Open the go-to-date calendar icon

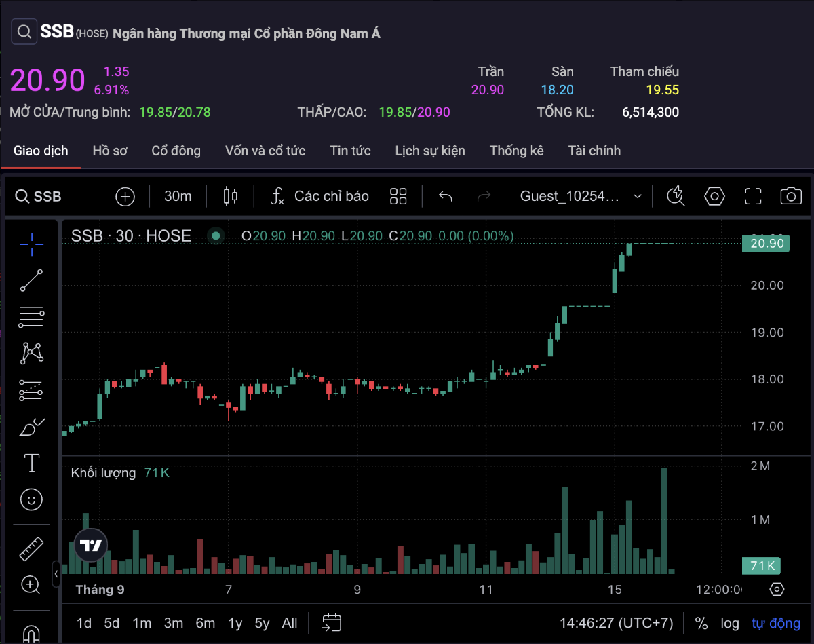pos(332,622)
